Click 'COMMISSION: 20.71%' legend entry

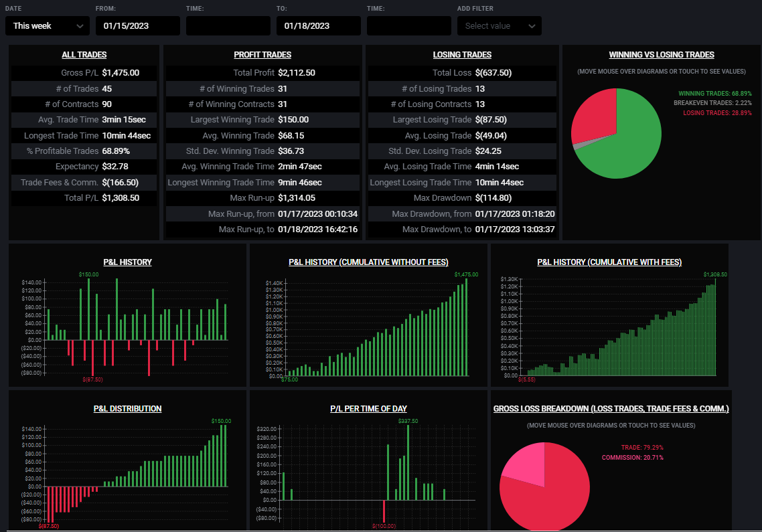(x=632, y=458)
